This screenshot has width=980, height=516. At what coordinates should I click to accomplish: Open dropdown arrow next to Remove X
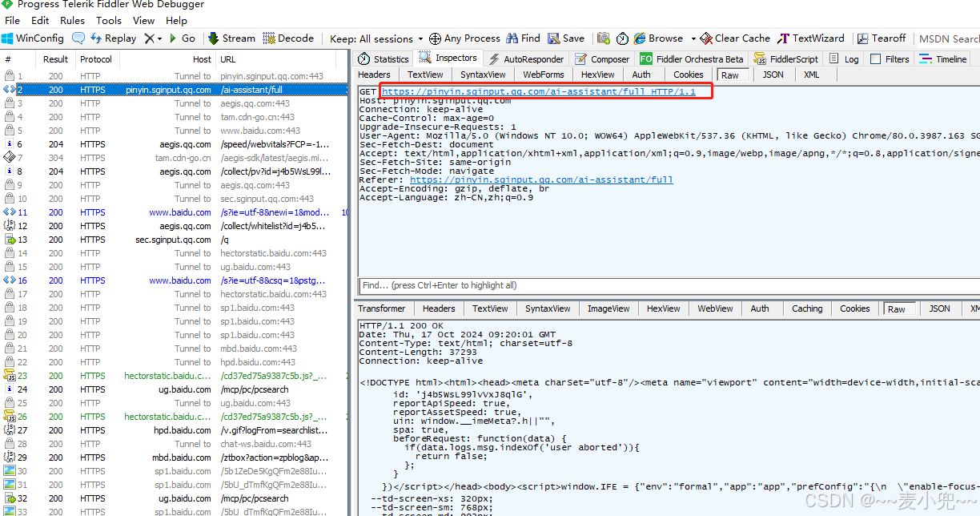pyautogui.click(x=159, y=38)
